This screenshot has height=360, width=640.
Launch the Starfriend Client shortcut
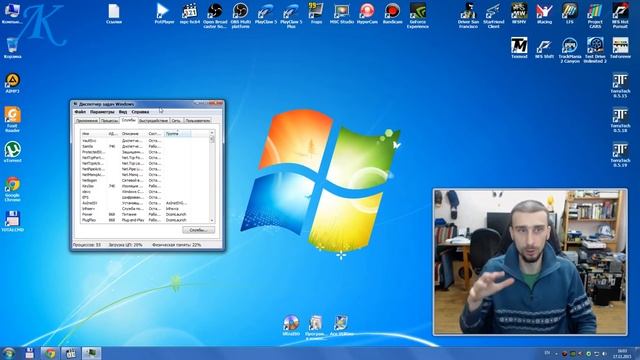pos(493,16)
